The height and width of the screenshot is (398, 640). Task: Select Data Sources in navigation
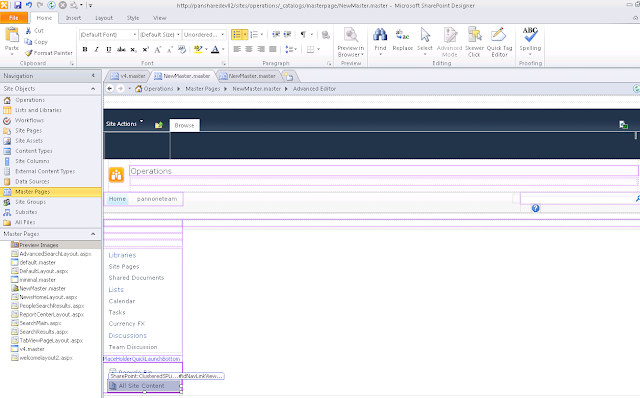coord(32,182)
